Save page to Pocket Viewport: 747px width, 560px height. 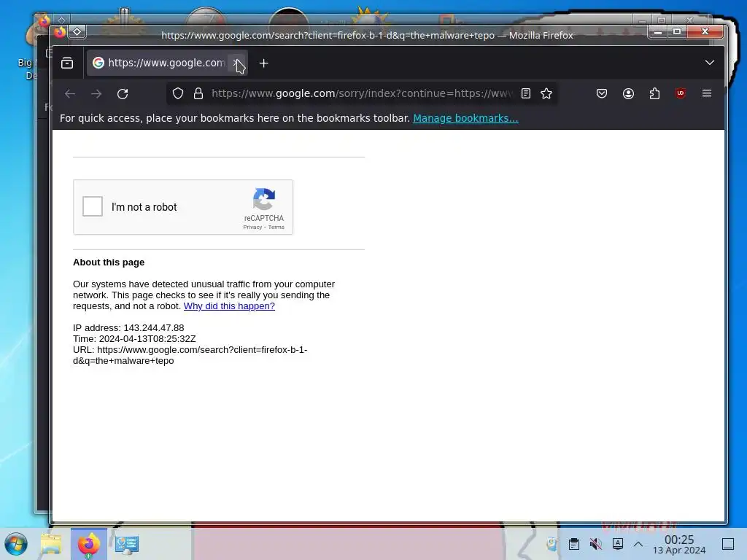click(x=602, y=94)
